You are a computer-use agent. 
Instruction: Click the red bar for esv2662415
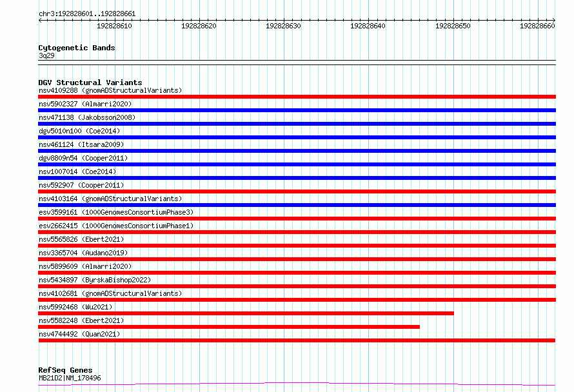click(x=297, y=232)
